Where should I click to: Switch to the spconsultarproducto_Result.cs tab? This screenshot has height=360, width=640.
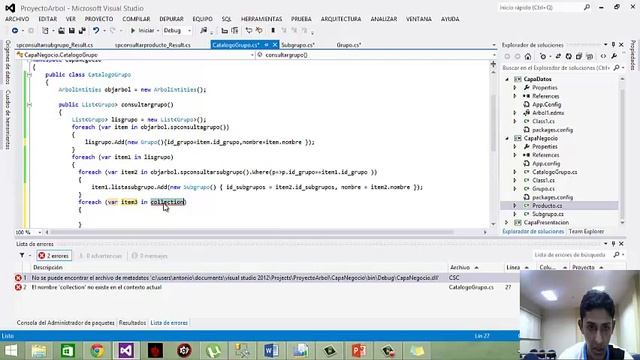(x=153, y=45)
